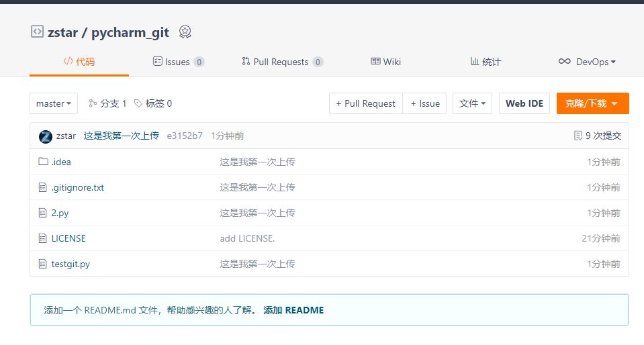
Task: Click the commit message in the testgit.py row
Action: (257, 264)
